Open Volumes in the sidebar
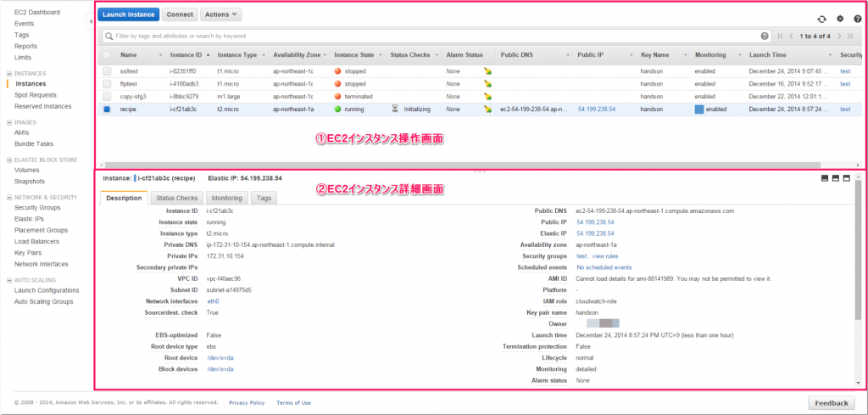 coord(26,170)
